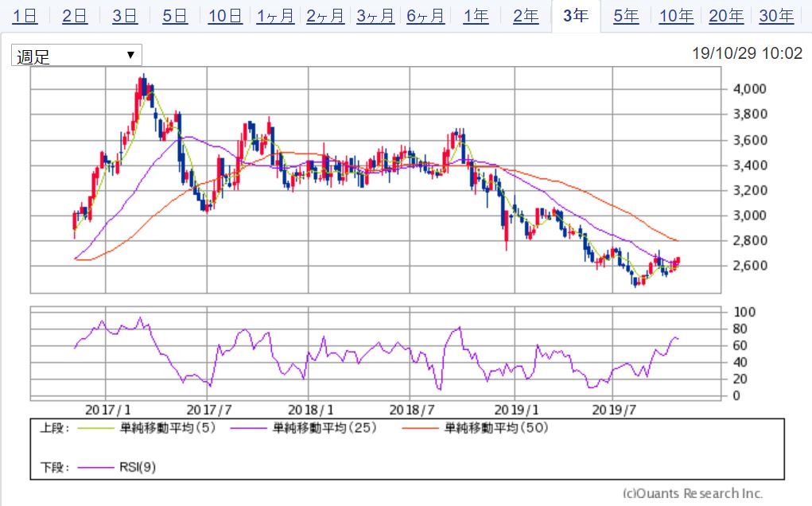Click the RSI 20 axis label
812x506 pixels.
pos(740,379)
